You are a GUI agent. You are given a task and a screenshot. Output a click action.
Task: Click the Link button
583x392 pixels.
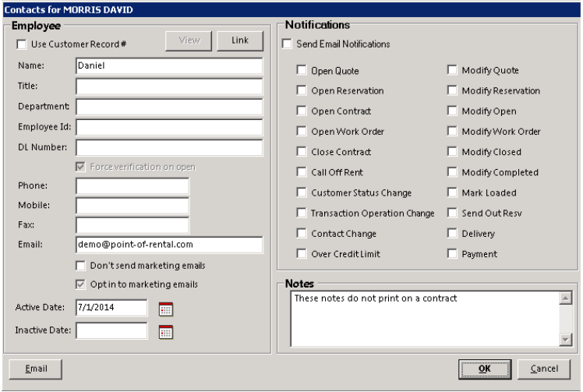point(240,41)
